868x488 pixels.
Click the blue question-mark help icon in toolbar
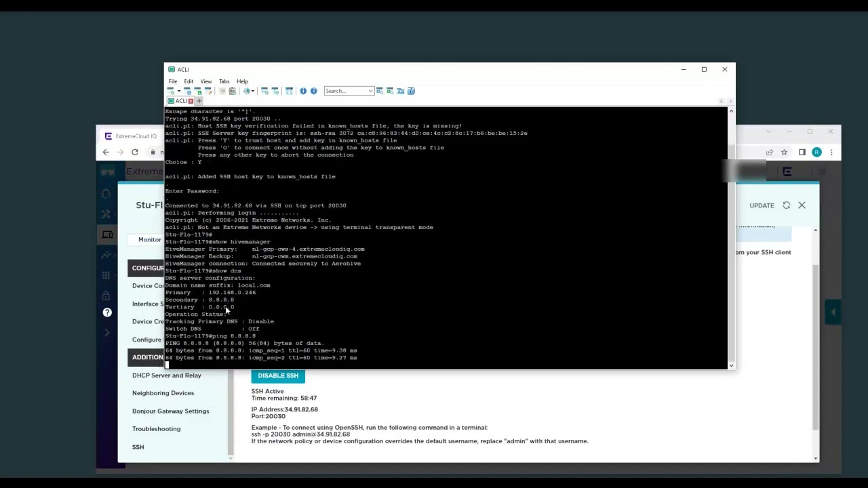pyautogui.click(x=314, y=91)
